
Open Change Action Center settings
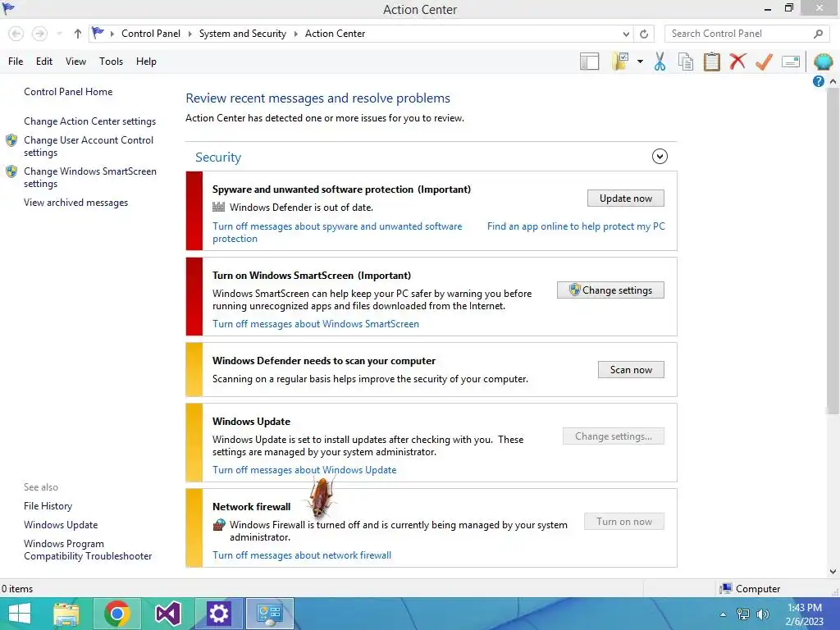coord(90,121)
